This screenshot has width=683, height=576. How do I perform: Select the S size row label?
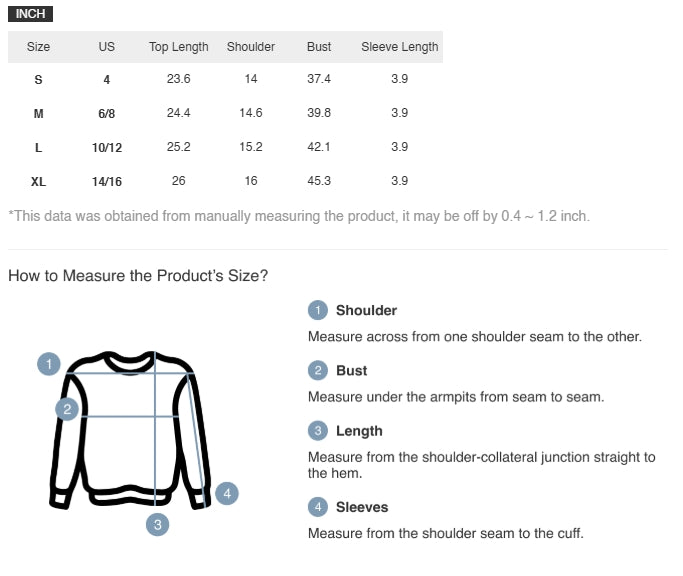pyautogui.click(x=38, y=80)
